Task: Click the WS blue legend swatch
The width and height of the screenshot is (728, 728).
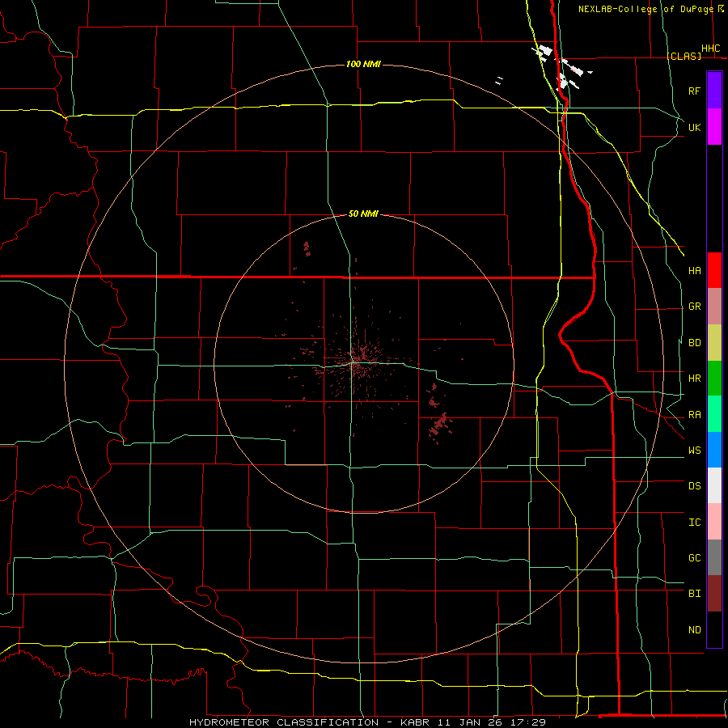Action: coord(714,450)
